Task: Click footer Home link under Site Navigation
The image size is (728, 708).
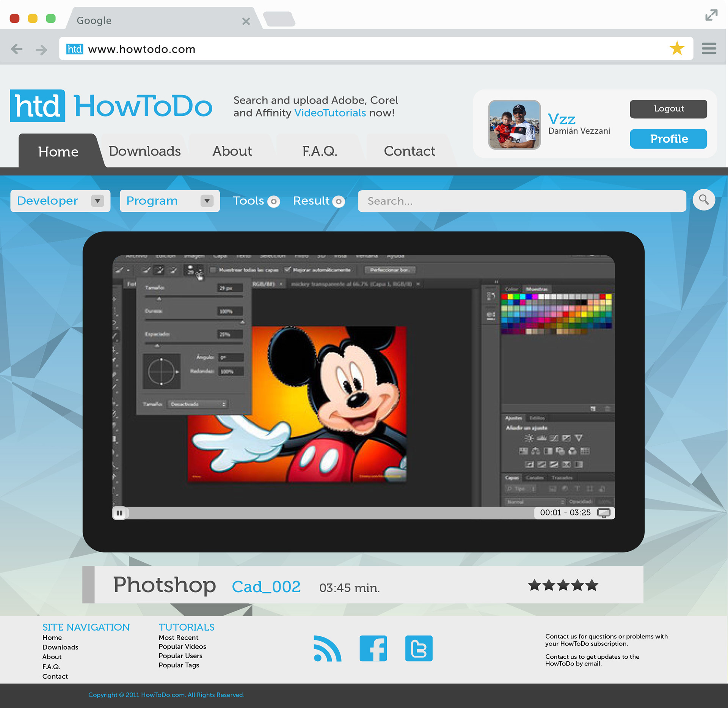Action: point(52,637)
